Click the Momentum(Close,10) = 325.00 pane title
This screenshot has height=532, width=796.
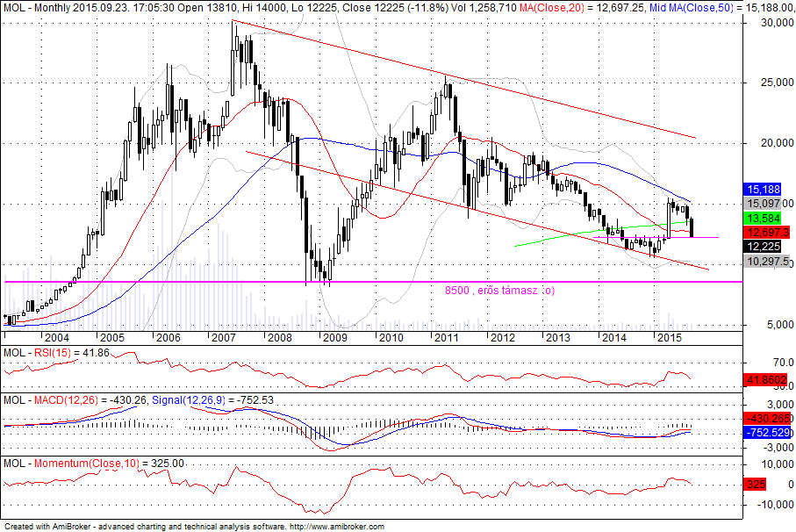(x=109, y=464)
